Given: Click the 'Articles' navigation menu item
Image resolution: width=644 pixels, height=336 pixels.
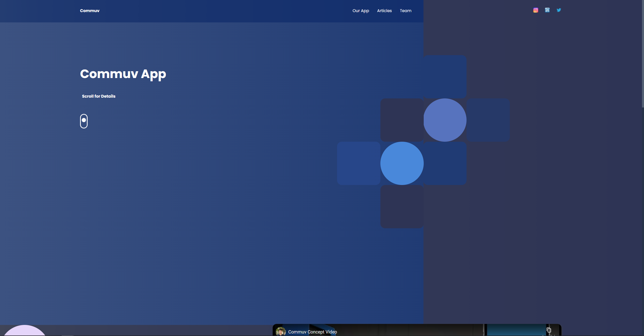Looking at the screenshot, I should point(384,10).
